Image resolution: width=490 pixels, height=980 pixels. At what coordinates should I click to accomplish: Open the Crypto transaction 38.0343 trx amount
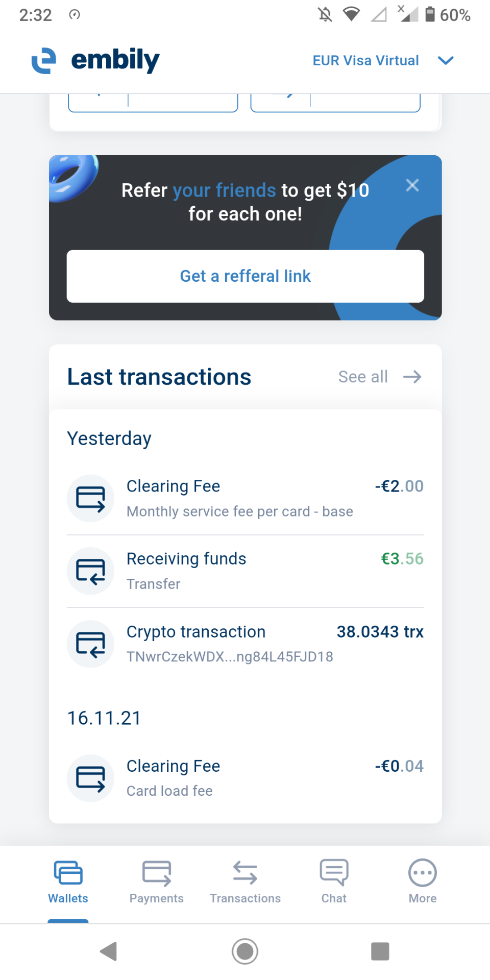380,632
